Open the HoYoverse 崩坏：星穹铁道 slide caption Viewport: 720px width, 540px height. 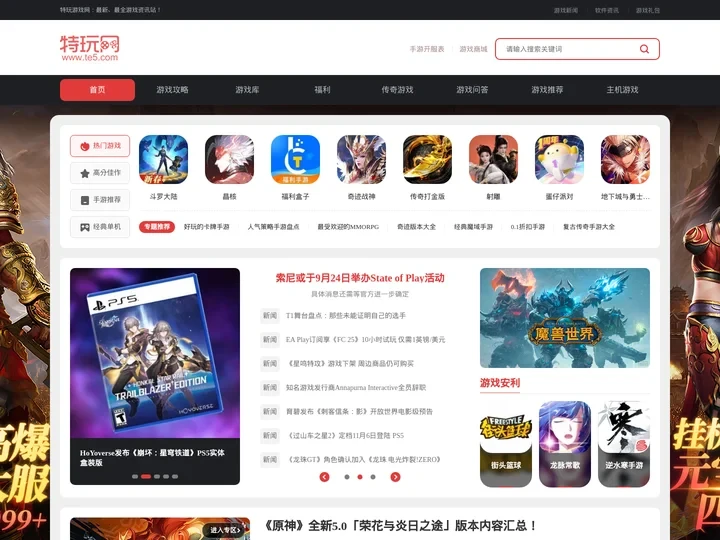click(x=152, y=458)
